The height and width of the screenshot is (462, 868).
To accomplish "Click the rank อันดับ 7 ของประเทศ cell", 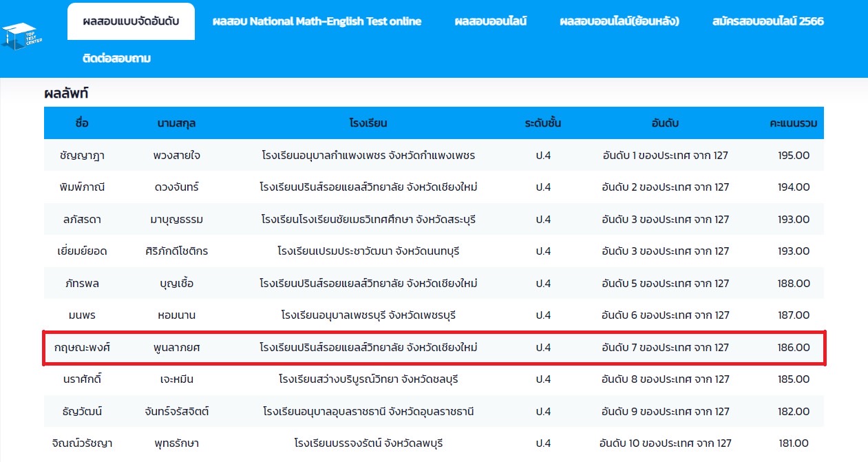I will pyautogui.click(x=665, y=348).
